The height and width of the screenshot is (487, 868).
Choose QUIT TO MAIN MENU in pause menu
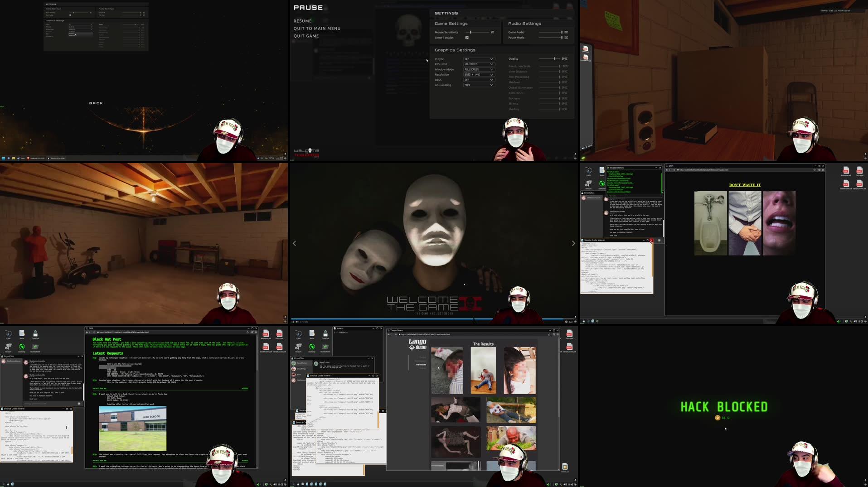tap(317, 28)
